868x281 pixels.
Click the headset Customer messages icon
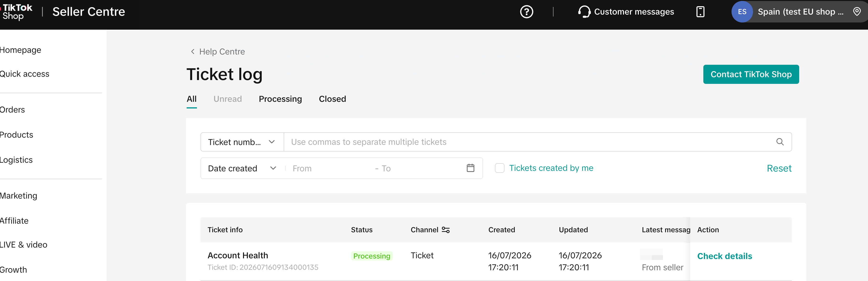pos(584,12)
